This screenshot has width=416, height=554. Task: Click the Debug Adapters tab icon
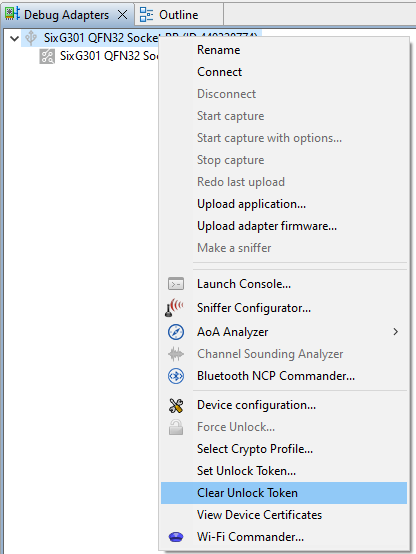click(x=12, y=14)
